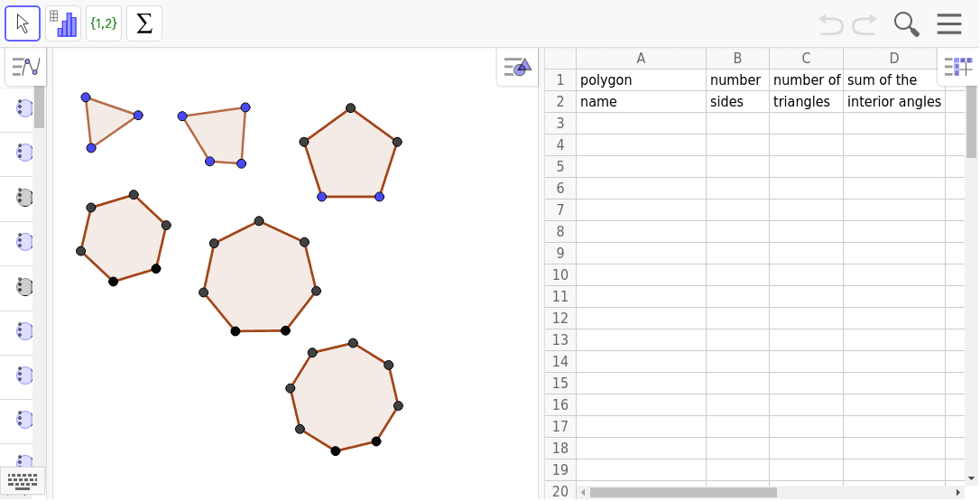Image resolution: width=980 pixels, height=501 pixels.
Task: Click the spreadsheet horizontal scrollbar thumb
Action: click(x=683, y=492)
